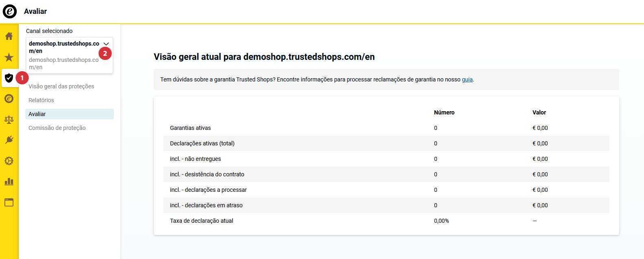Open Visão geral das proteções menu item
The image size is (644, 259).
(61, 86)
